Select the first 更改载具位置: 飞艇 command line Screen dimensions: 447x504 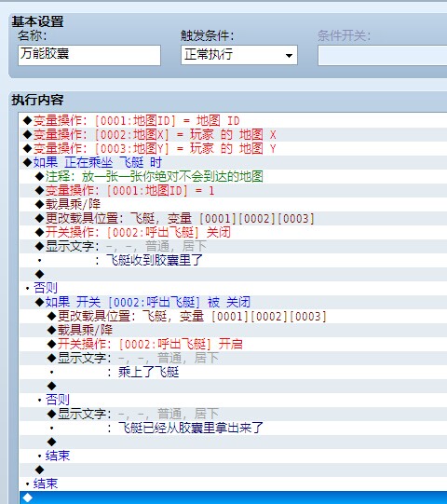(233, 219)
